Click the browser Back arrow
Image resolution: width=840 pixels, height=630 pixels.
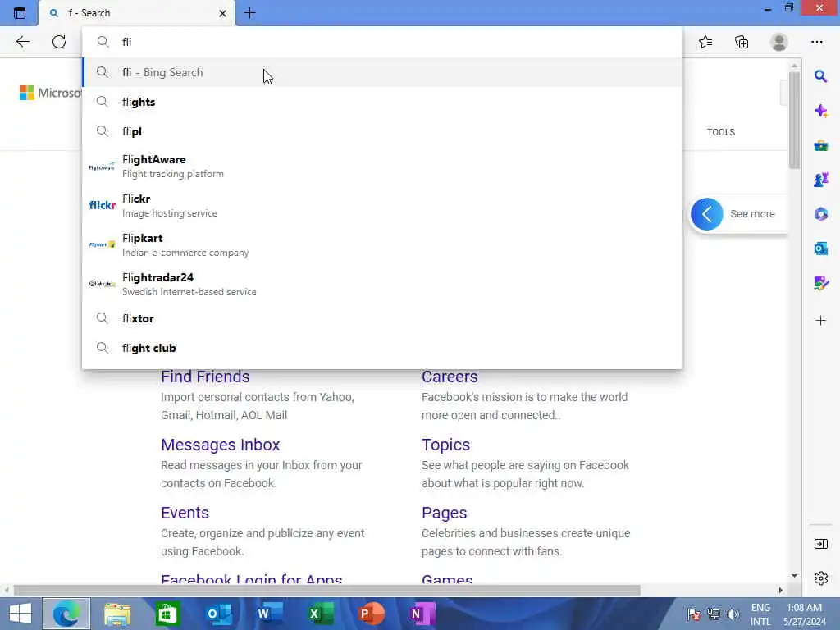[x=22, y=42]
